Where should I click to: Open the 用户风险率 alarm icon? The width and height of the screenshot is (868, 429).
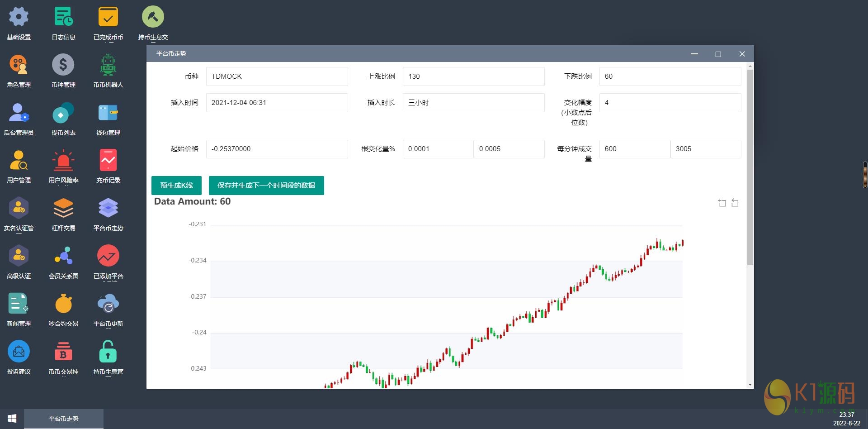(63, 161)
